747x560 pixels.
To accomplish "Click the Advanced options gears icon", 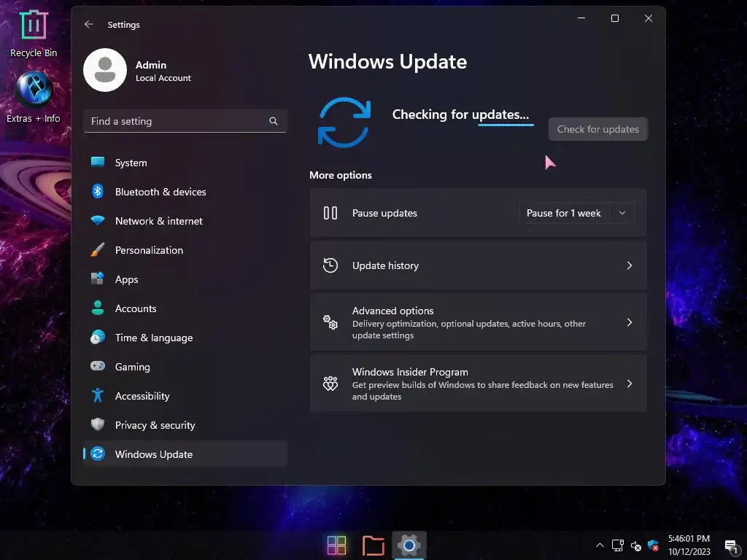I will click(330, 322).
